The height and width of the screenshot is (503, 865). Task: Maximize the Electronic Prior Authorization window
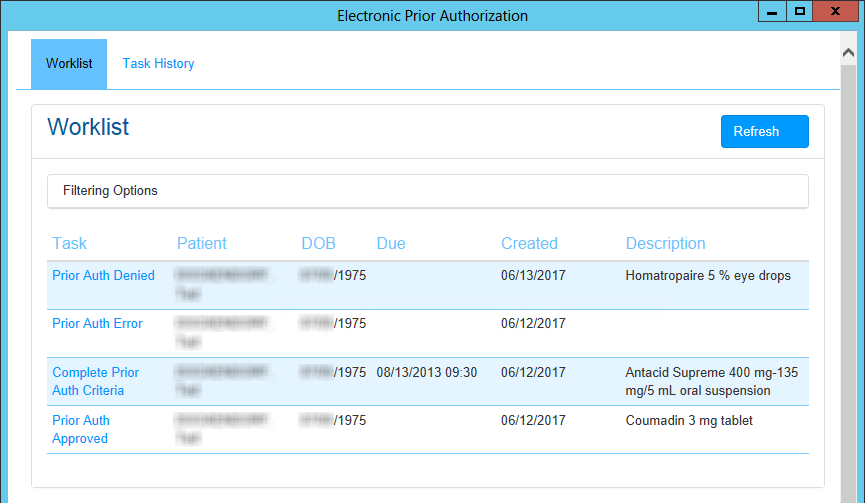[x=799, y=11]
